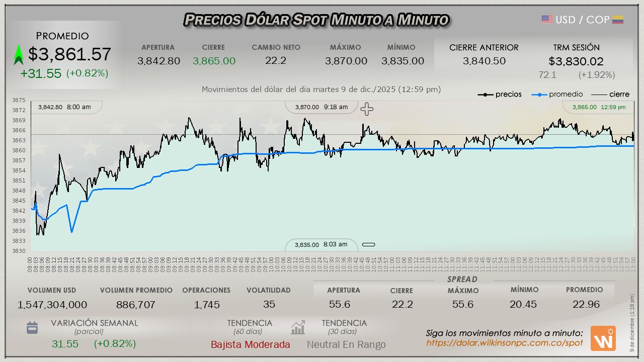Image resolution: width=644 pixels, height=362 pixels.
Task: Toggle the "promedio" legend series
Action: [x=557, y=95]
